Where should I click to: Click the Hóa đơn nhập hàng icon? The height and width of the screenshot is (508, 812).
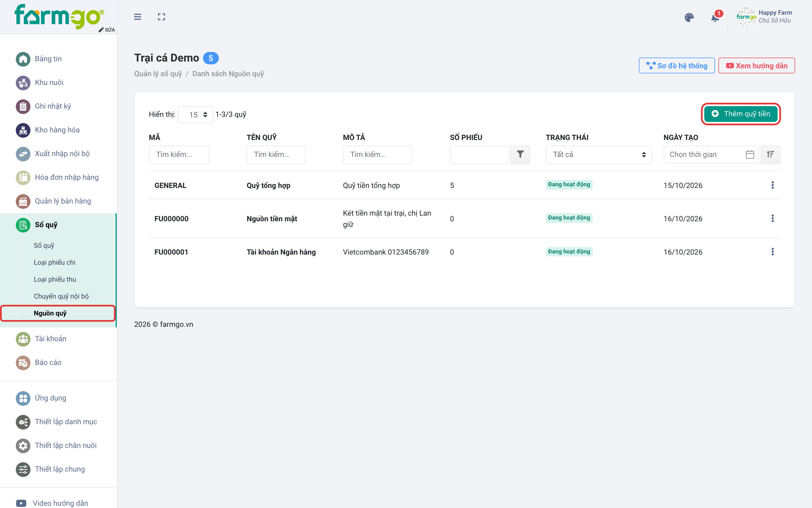tap(23, 178)
